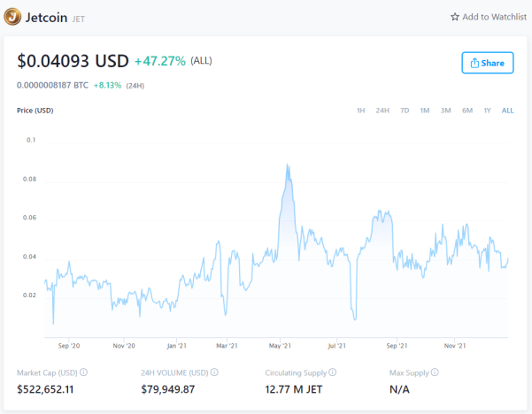Show the 6M price chart
The width and height of the screenshot is (532, 414).
pyautogui.click(x=467, y=111)
